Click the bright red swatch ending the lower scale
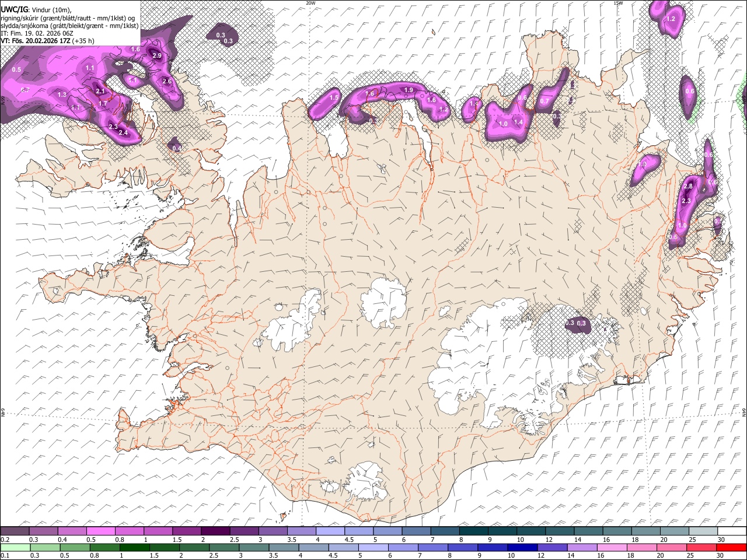Image resolution: width=747 pixels, height=560 pixels. (732, 547)
